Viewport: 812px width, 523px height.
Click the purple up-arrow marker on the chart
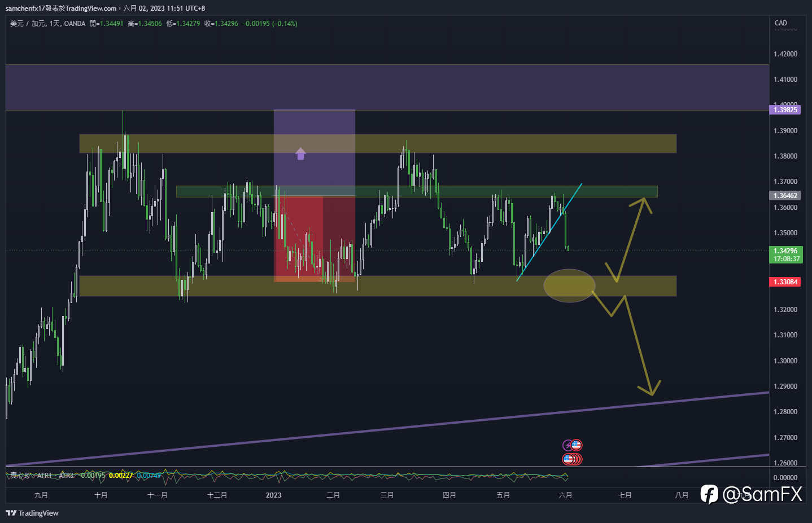(300, 153)
